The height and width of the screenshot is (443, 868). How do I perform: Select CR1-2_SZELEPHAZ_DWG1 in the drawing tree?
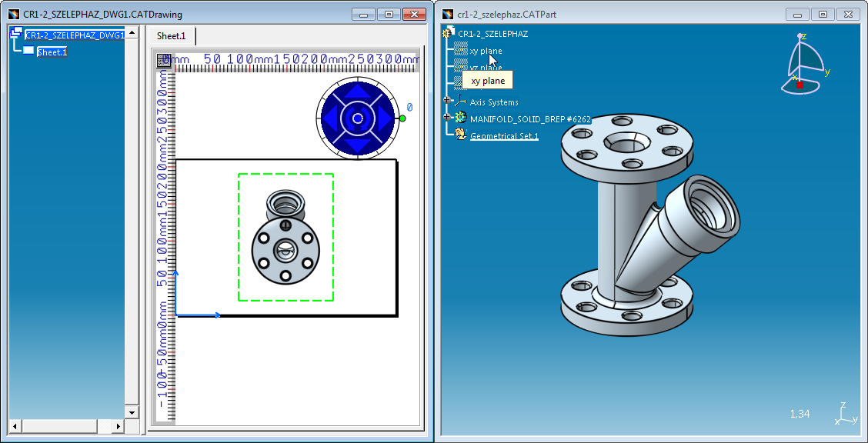click(x=75, y=35)
